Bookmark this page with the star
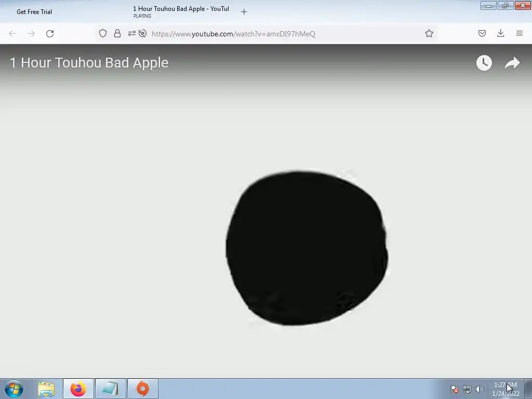The width and height of the screenshot is (532, 399). (429, 33)
